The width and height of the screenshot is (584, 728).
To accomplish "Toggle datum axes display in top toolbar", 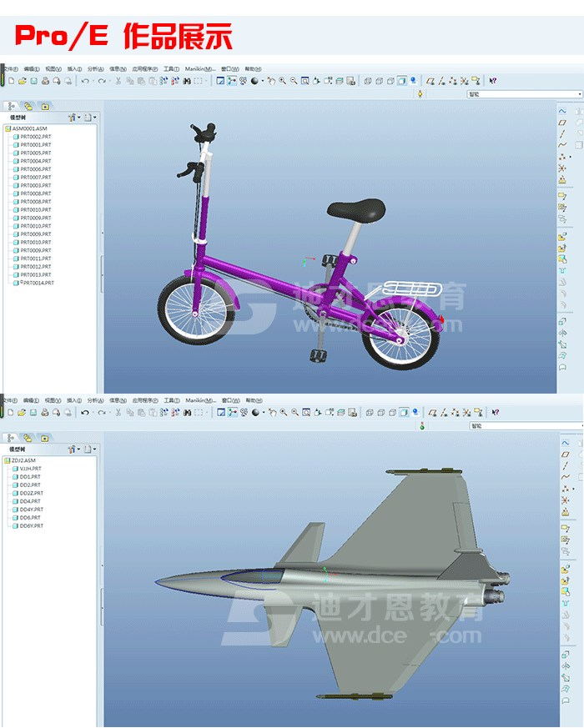I will pos(441,81).
